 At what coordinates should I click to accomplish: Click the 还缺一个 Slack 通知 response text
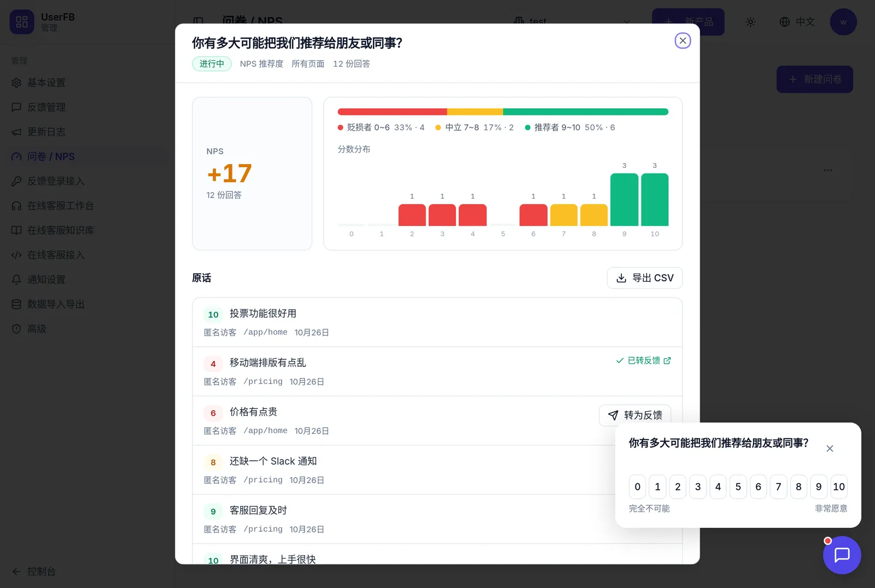coord(273,461)
